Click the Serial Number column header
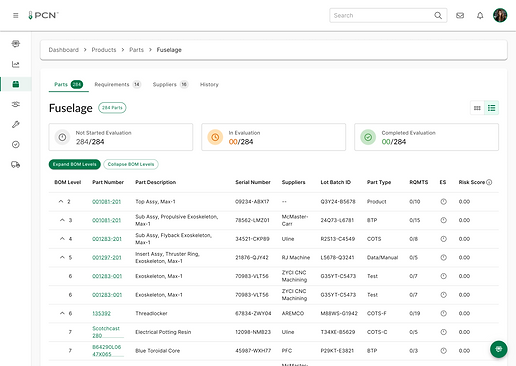This screenshot has width=516, height=366. click(x=253, y=182)
